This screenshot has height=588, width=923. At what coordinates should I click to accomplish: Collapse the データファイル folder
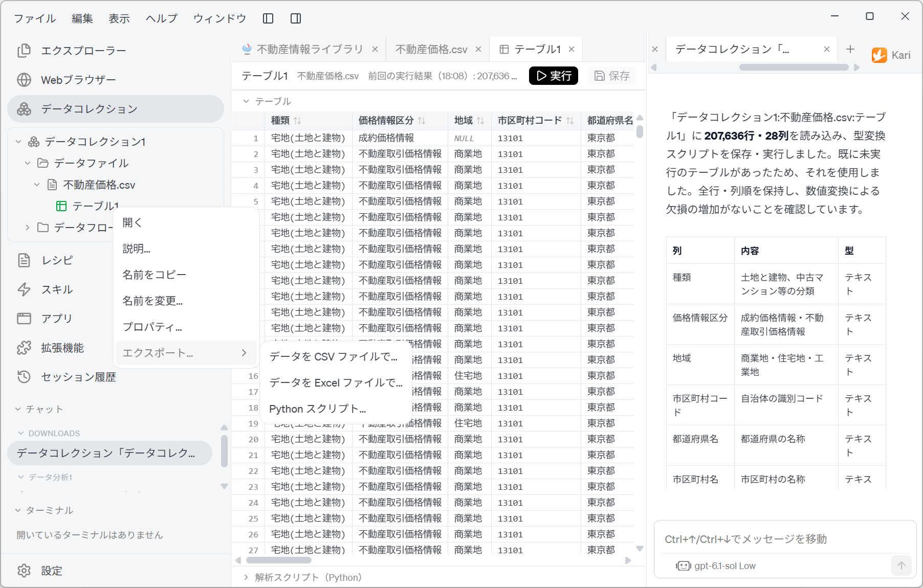tap(28, 163)
